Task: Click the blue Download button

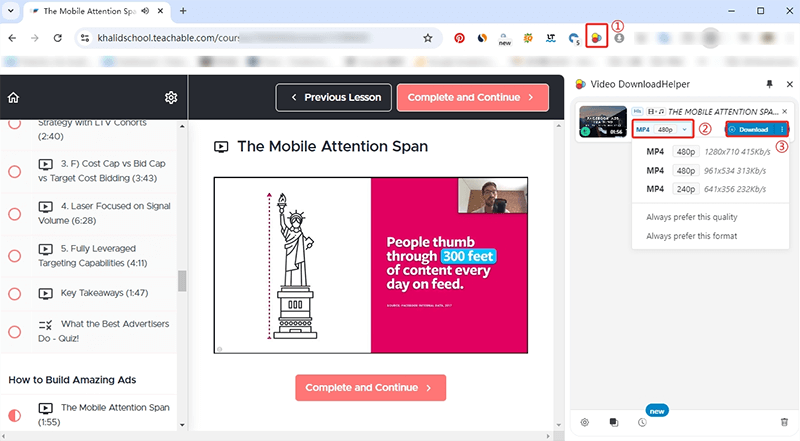Action: click(x=751, y=130)
